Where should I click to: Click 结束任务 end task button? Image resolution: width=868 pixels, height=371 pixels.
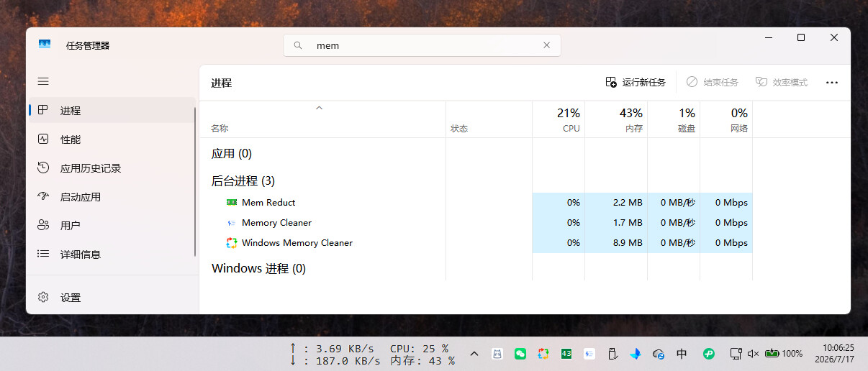(713, 82)
